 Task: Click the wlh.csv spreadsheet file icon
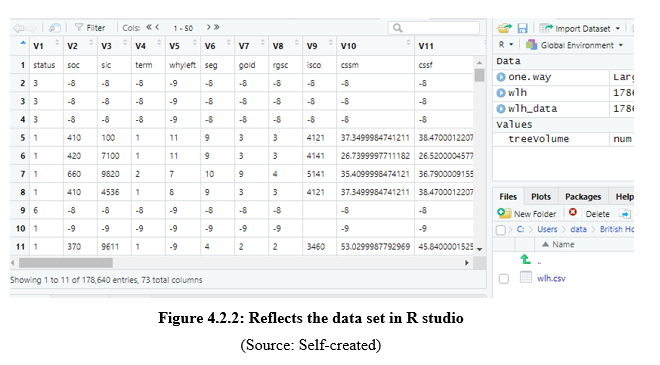click(526, 277)
